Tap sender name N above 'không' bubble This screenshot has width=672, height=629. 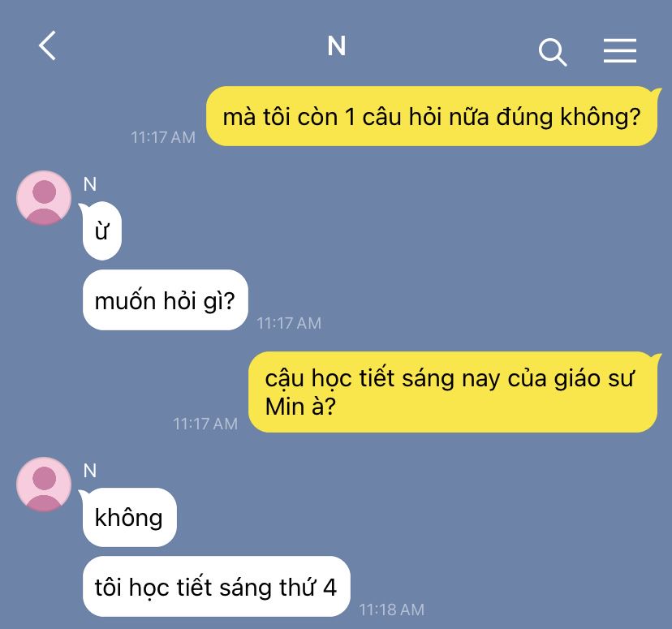click(90, 471)
